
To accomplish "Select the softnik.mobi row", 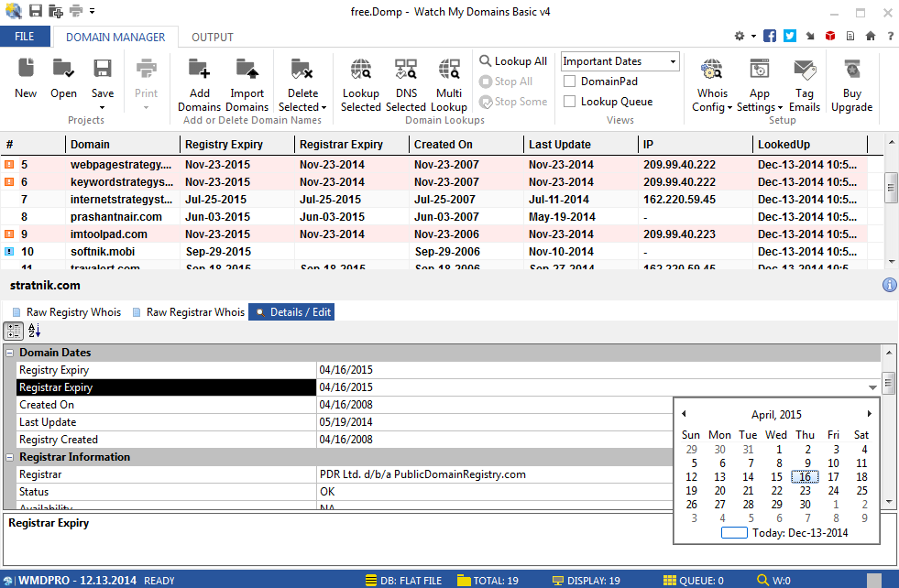I will click(433, 252).
